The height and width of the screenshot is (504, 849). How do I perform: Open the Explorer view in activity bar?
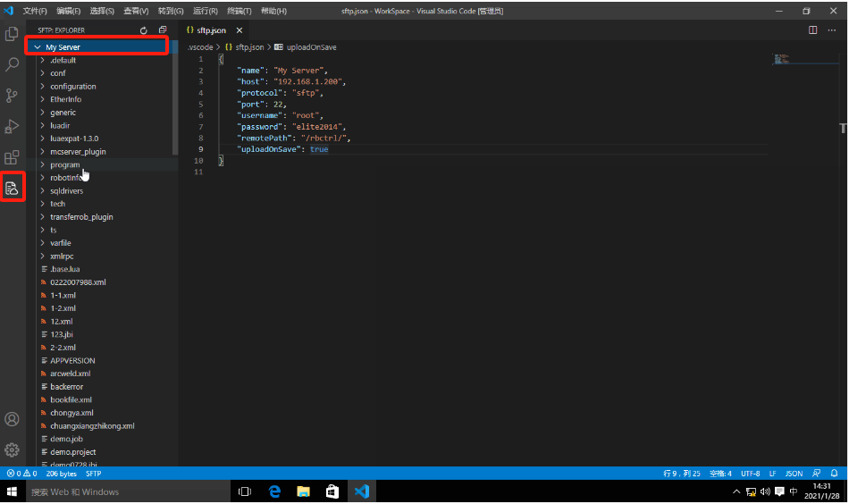(13, 34)
